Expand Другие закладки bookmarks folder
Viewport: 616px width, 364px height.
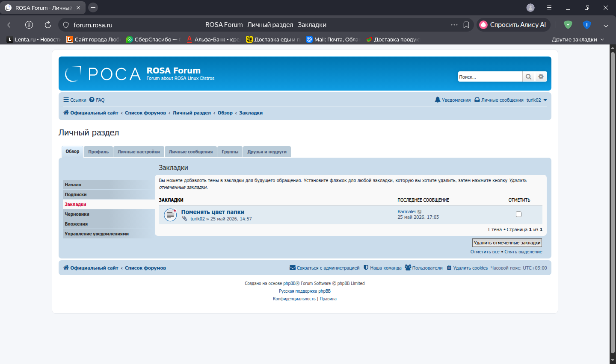pos(578,39)
